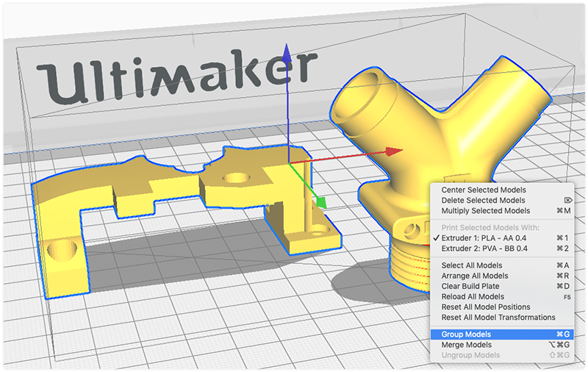Click the green Y-axis arrow handle
Screen dimensions: 588x372
click(x=320, y=201)
